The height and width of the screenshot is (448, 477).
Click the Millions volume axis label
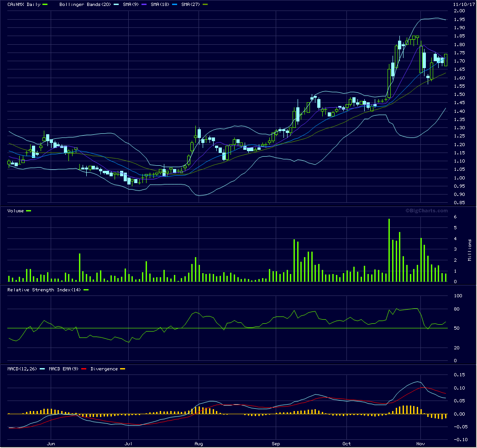[469, 250]
